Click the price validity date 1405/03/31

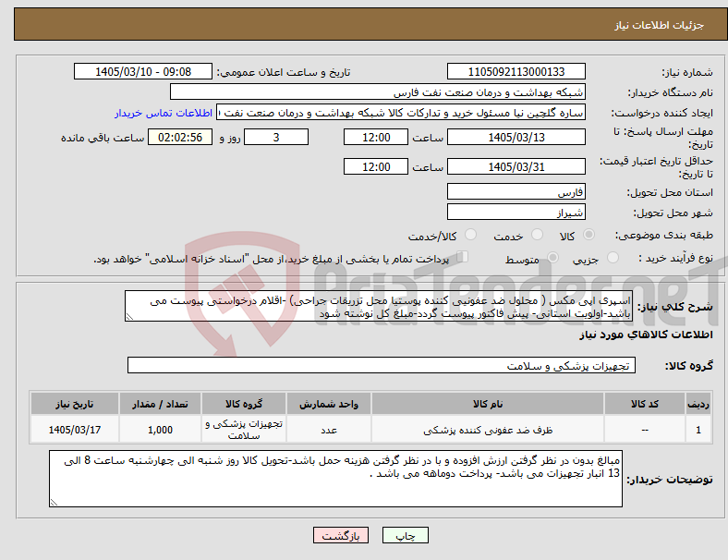516,166
